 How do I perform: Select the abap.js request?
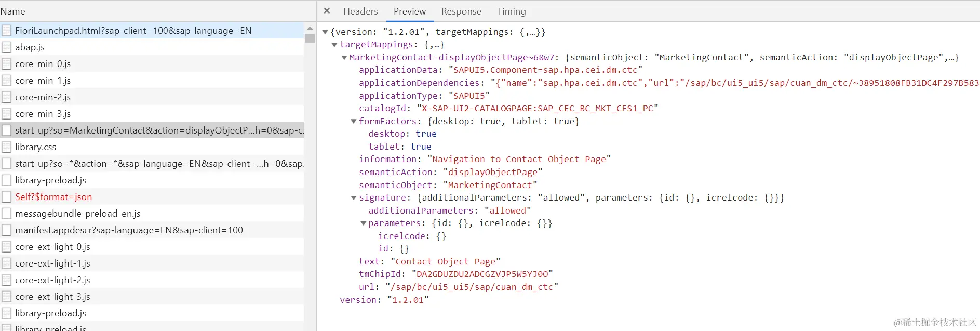(x=152, y=47)
